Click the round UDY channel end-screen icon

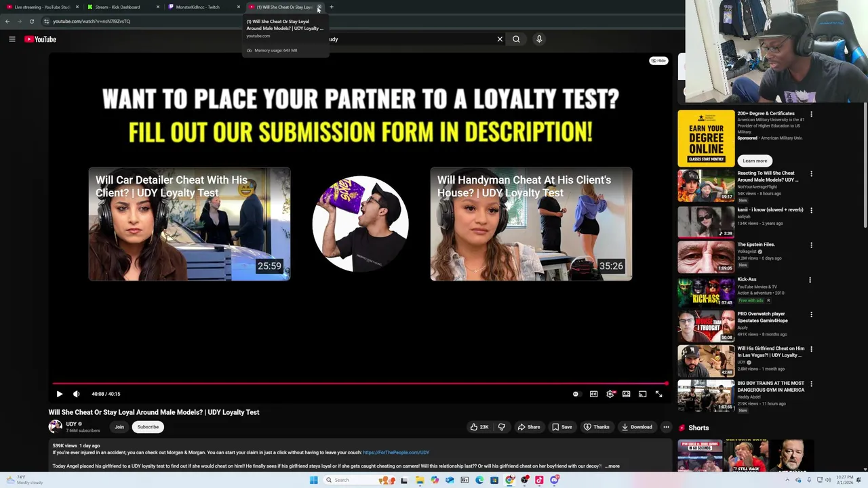point(360,224)
